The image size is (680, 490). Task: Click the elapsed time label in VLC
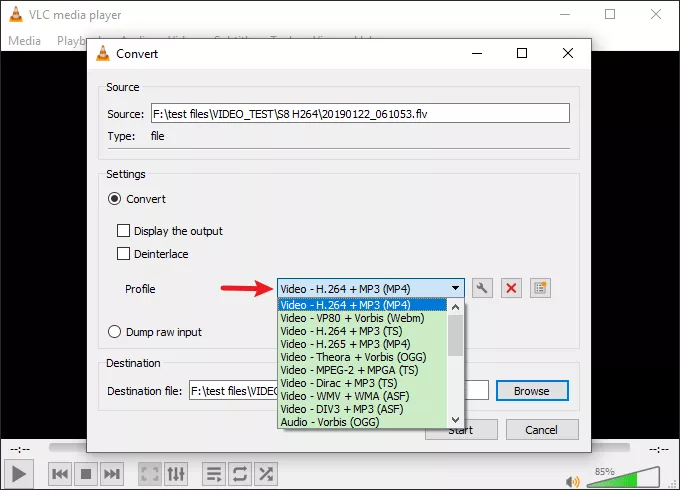click(x=20, y=449)
